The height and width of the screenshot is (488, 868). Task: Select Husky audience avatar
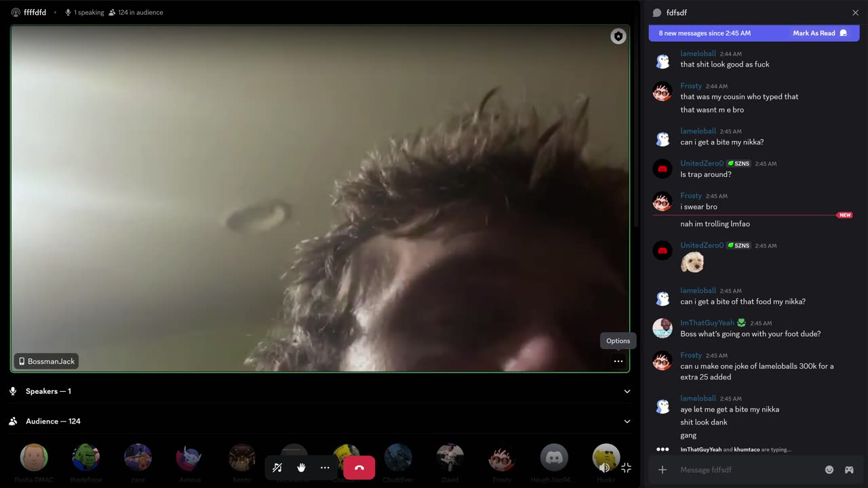pyautogui.click(x=606, y=457)
